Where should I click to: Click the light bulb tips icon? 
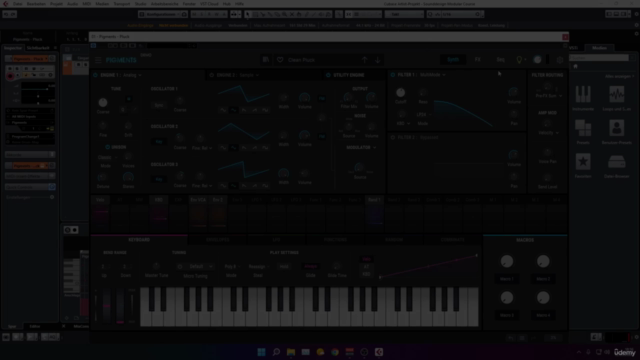tap(519, 60)
